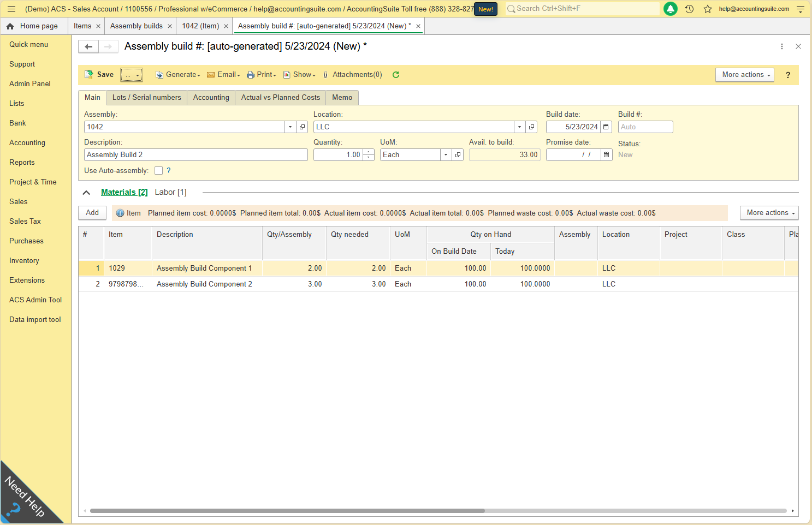Select row with Assembly Build Component 2
812x525 pixels.
coord(438,284)
